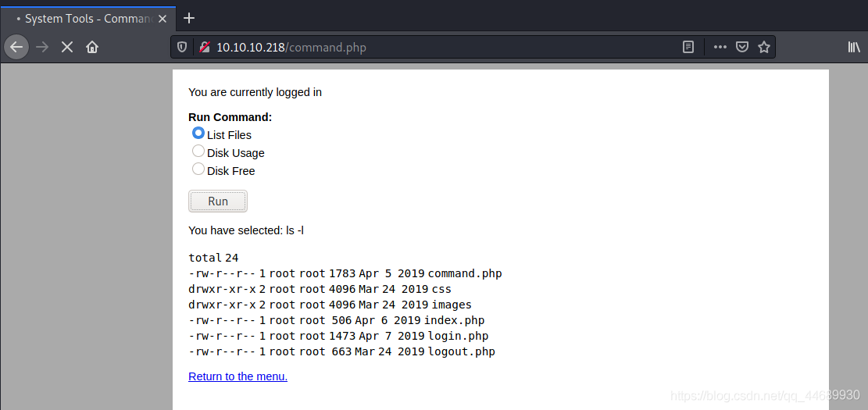Stop loading the current page
Screen dimensions: 868x410
(x=67, y=47)
